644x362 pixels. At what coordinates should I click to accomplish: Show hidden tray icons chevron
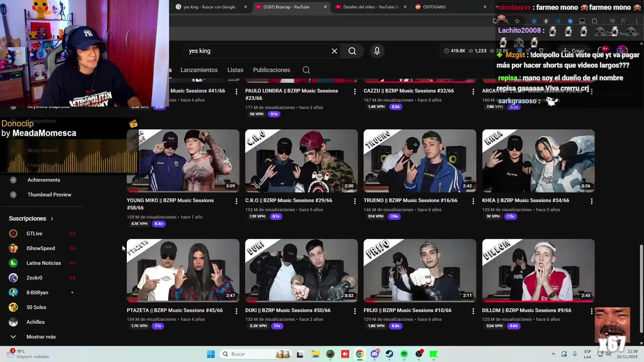pos(553,354)
